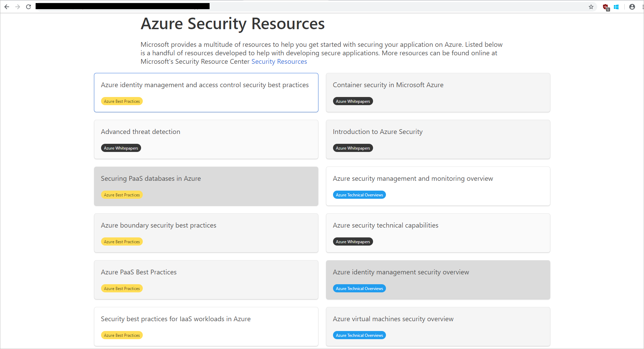Bookmark this page with the star icon

[591, 7]
